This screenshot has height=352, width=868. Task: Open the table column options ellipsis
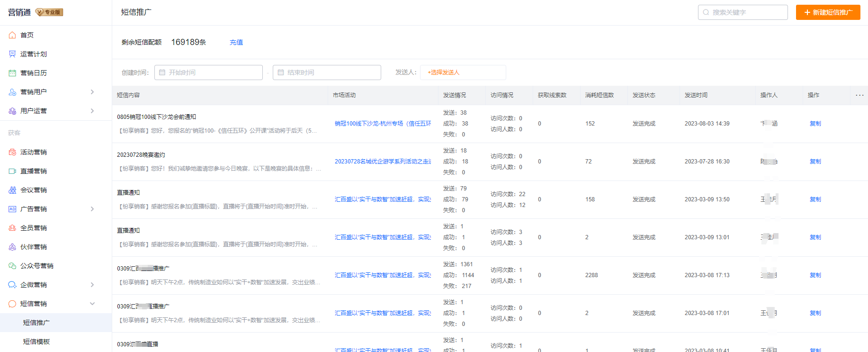pyautogui.click(x=859, y=95)
